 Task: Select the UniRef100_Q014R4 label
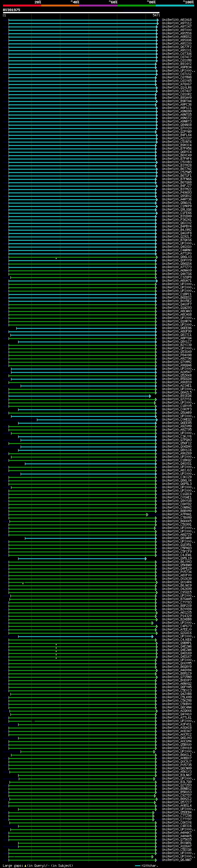(177, 582)
